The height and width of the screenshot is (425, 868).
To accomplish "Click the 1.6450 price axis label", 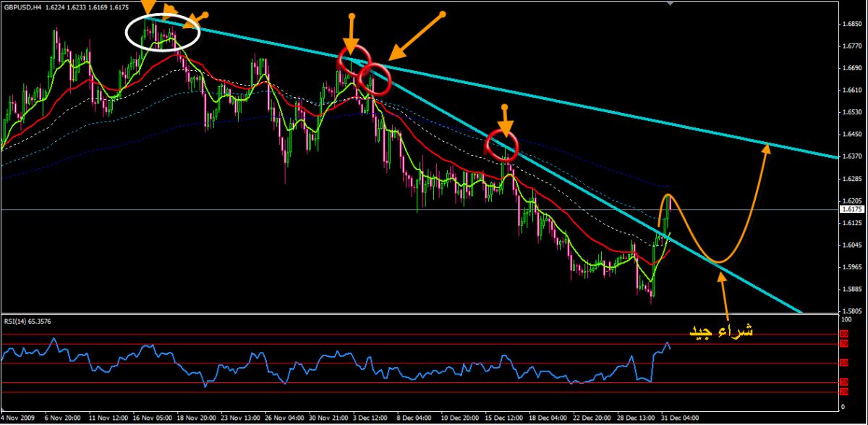I will [851, 134].
